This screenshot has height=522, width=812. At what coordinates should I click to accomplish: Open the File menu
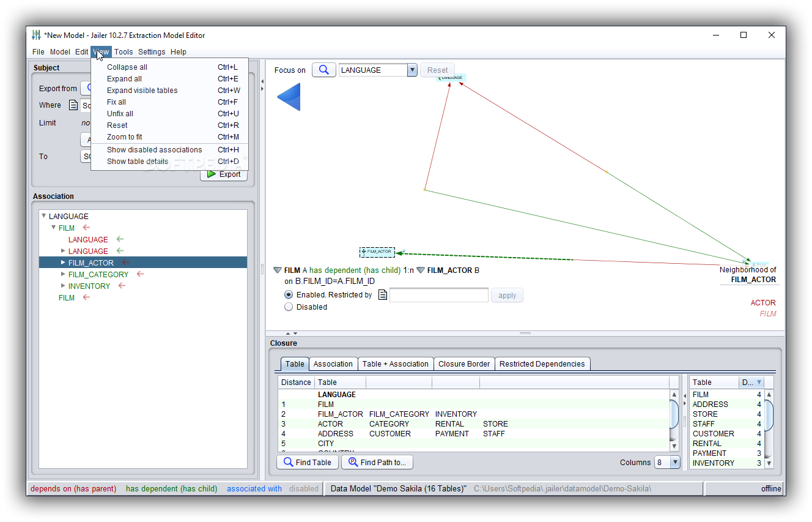[x=39, y=52]
